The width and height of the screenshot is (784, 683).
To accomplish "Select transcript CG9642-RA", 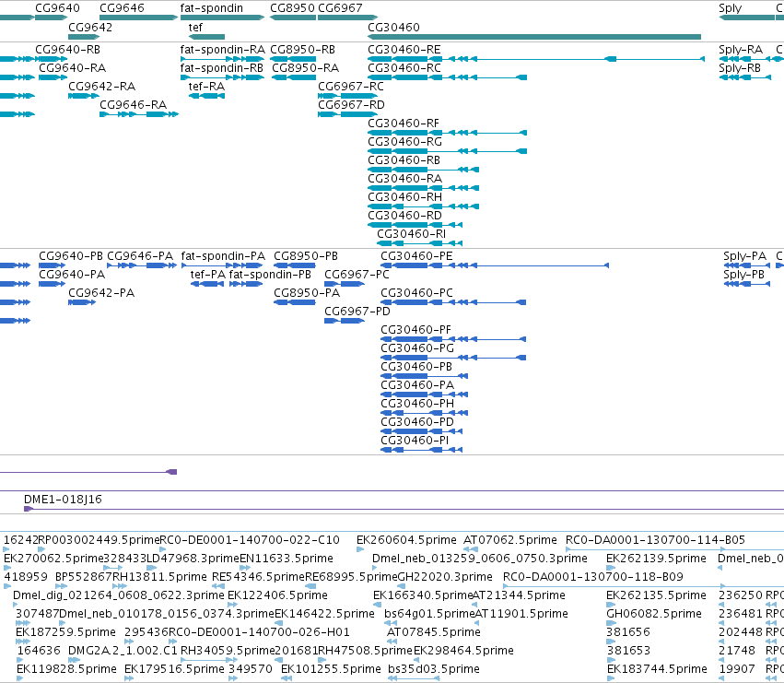I will click(x=101, y=87).
